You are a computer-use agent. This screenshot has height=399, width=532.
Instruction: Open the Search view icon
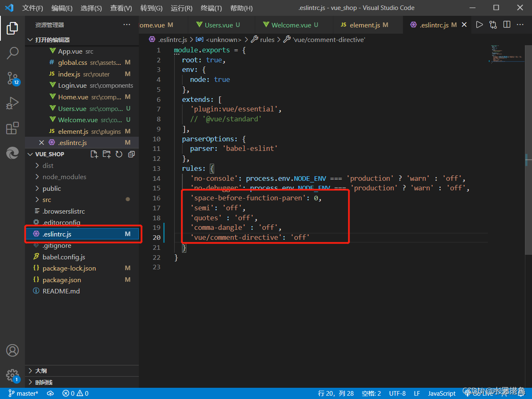(x=12, y=53)
